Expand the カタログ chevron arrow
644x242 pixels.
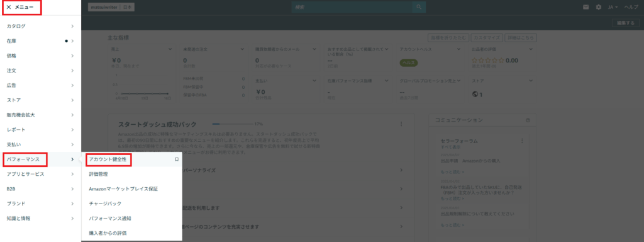[x=72, y=26]
